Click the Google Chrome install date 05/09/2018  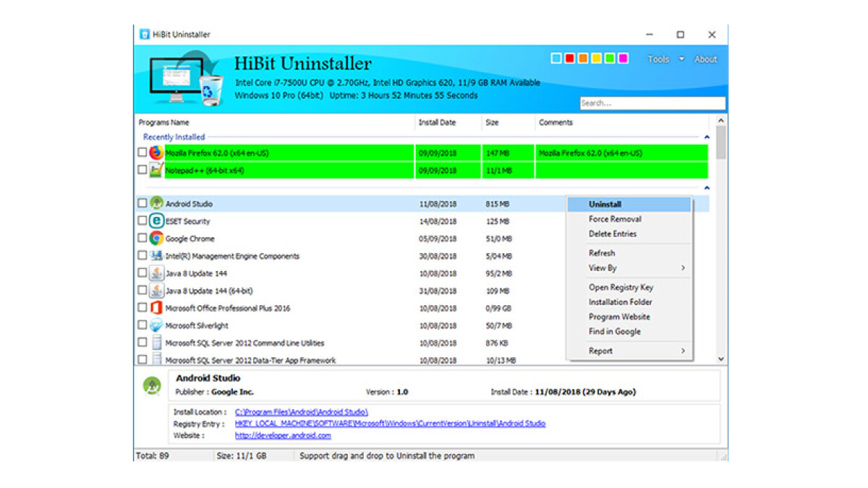pos(438,239)
